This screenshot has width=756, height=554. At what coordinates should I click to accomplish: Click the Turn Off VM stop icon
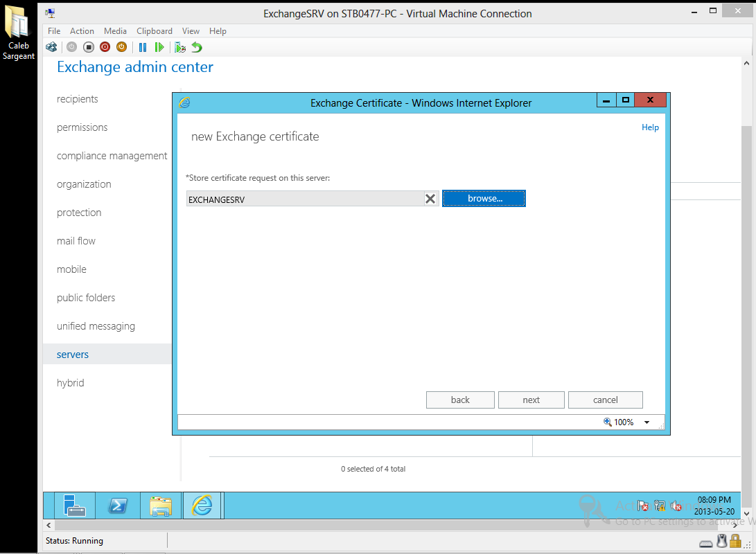click(88, 47)
